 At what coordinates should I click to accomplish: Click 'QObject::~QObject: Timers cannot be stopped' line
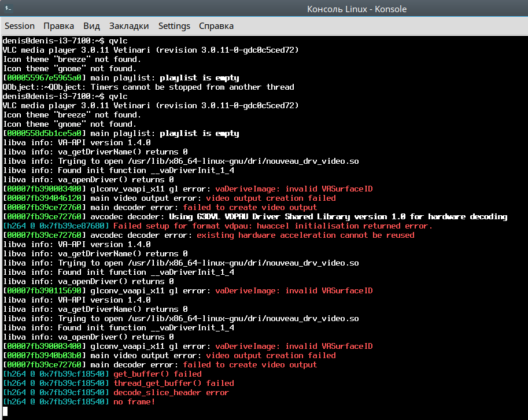tap(149, 87)
